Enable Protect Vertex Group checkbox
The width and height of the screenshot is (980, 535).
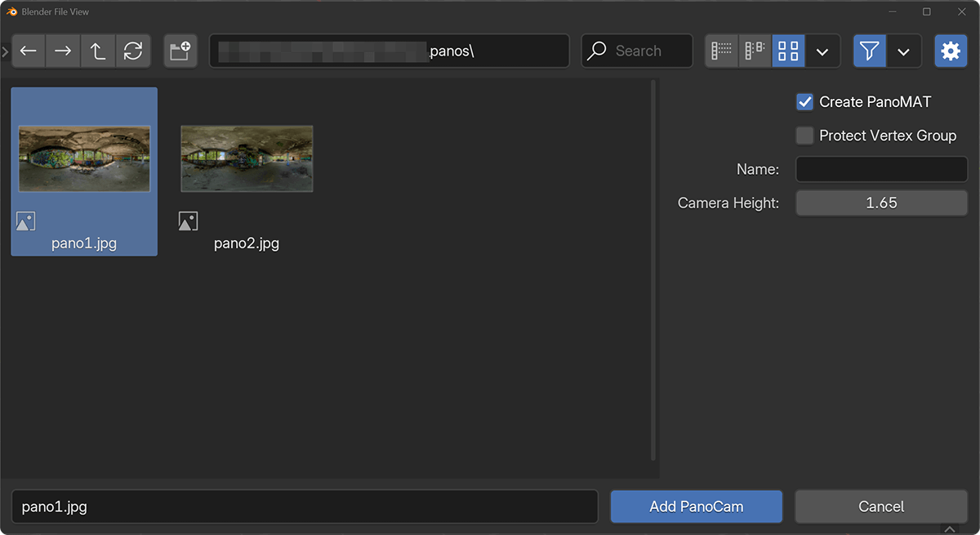tap(805, 136)
